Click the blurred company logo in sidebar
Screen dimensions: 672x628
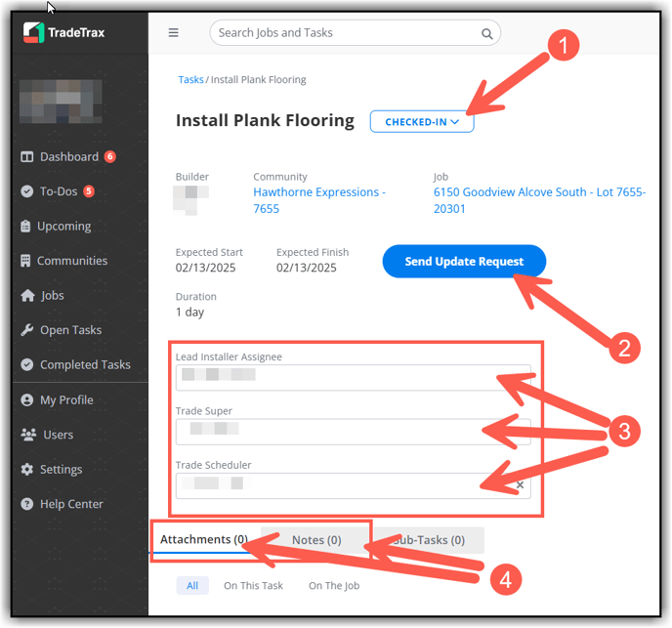[x=61, y=102]
